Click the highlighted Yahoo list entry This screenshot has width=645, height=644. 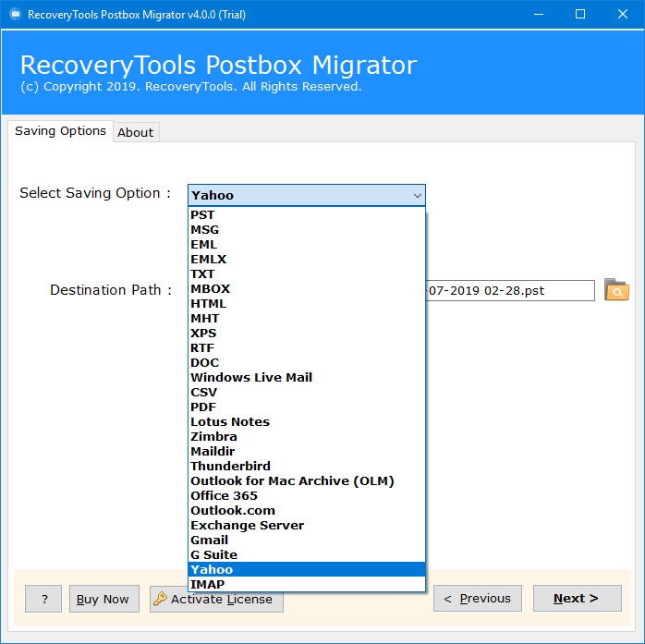(307, 569)
